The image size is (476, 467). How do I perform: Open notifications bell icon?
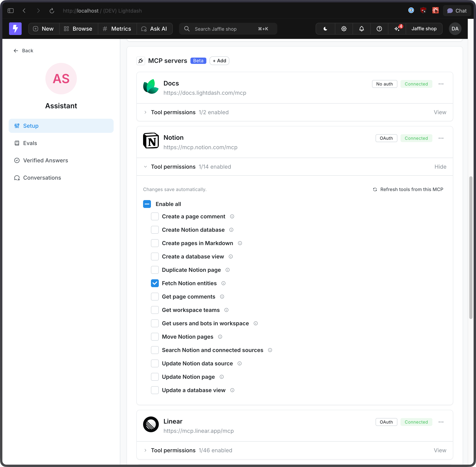tap(361, 29)
